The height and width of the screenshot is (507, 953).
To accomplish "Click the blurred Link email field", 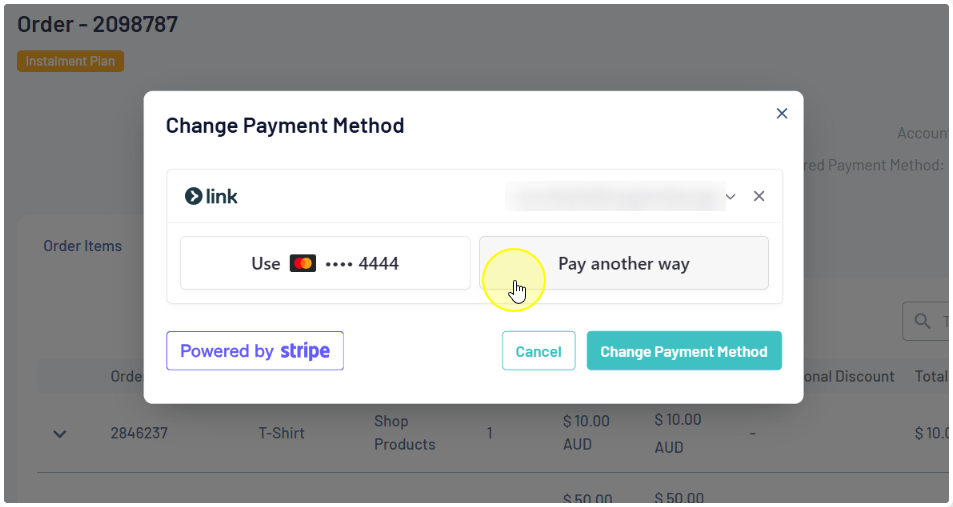I will click(x=613, y=197).
